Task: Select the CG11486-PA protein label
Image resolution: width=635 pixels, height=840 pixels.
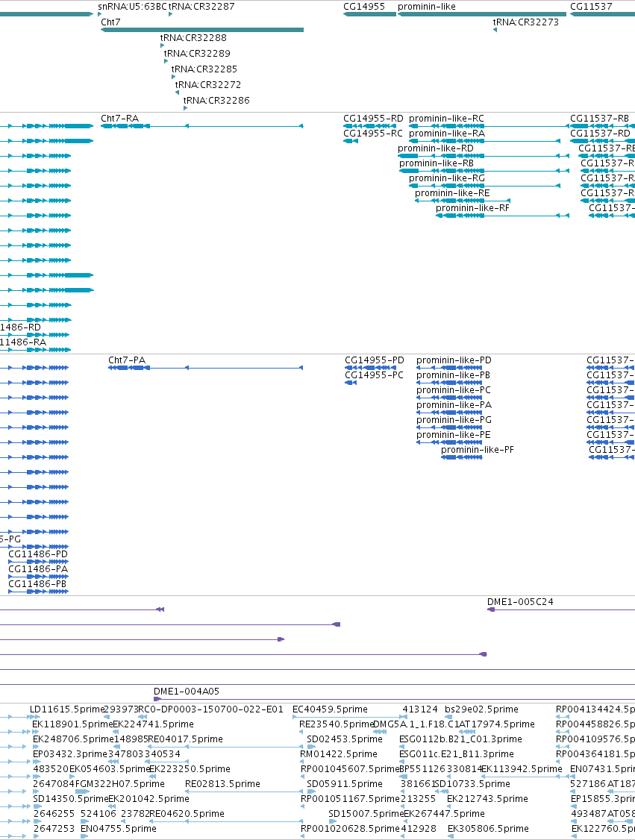Action: point(38,569)
